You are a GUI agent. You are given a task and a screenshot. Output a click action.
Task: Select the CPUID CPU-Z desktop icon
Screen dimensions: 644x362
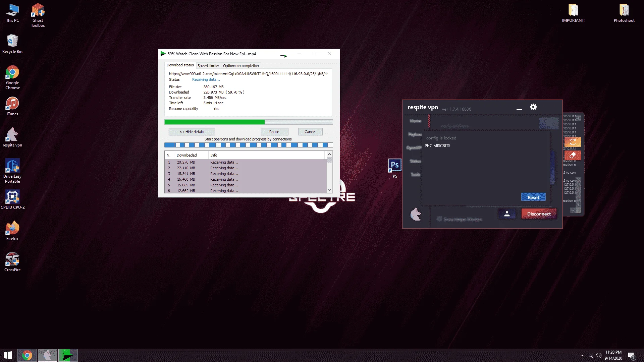(x=12, y=200)
